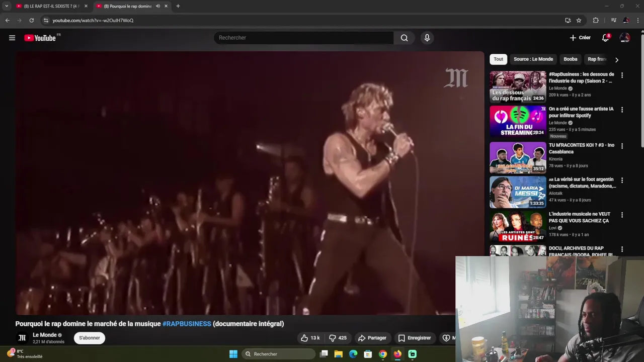This screenshot has height=362, width=644.
Task: Select the Pourquoi le rap domine tab
Action: click(132, 6)
